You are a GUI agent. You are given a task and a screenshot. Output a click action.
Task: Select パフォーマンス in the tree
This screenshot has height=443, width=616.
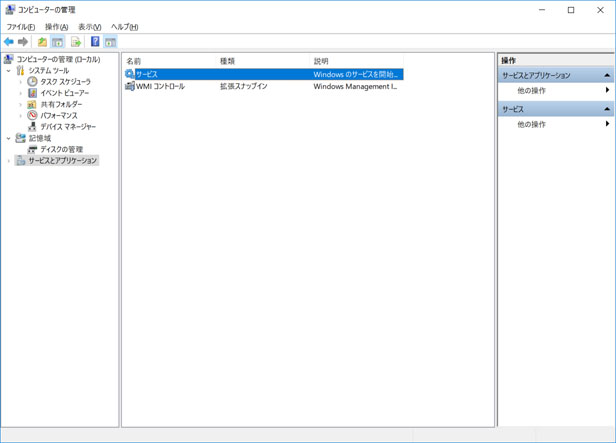pos(59,115)
